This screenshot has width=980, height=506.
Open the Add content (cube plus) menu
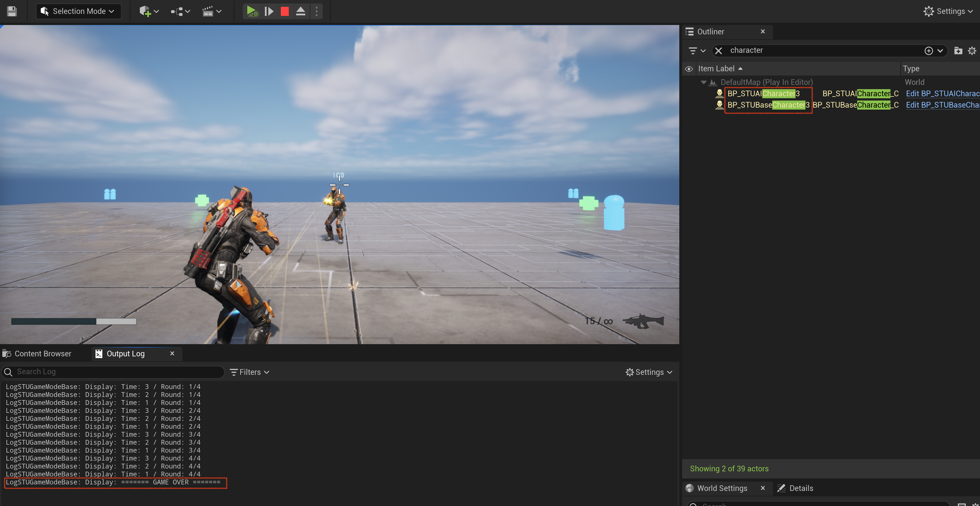pyautogui.click(x=149, y=11)
